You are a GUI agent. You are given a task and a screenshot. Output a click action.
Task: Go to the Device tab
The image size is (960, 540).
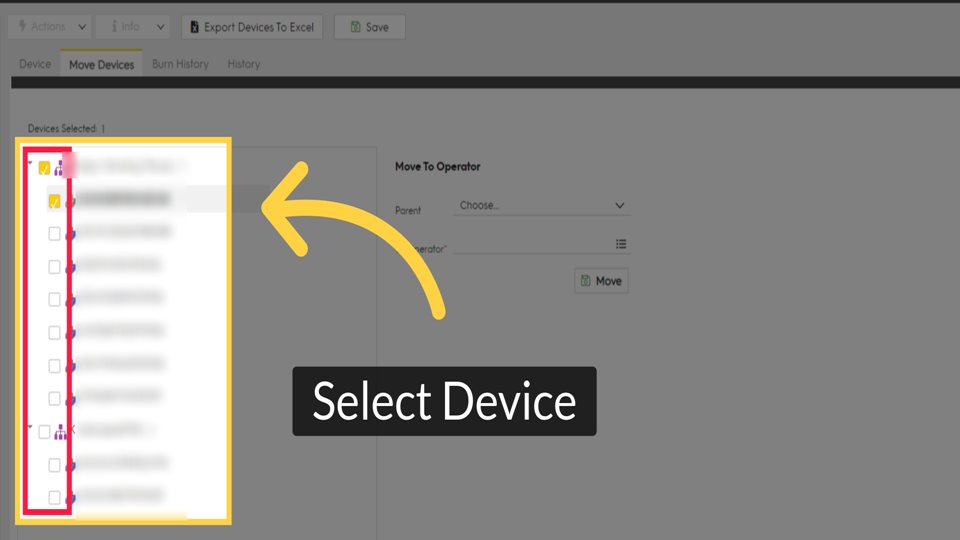click(35, 64)
